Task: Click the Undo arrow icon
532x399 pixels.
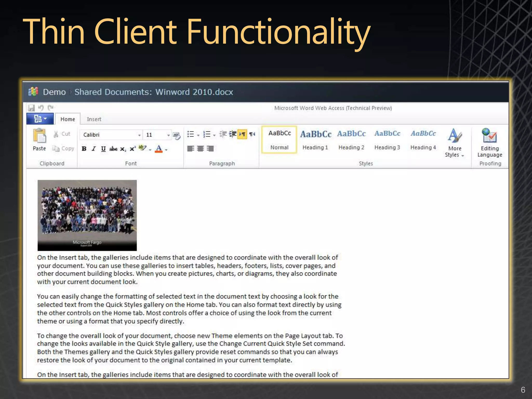Action: click(41, 108)
